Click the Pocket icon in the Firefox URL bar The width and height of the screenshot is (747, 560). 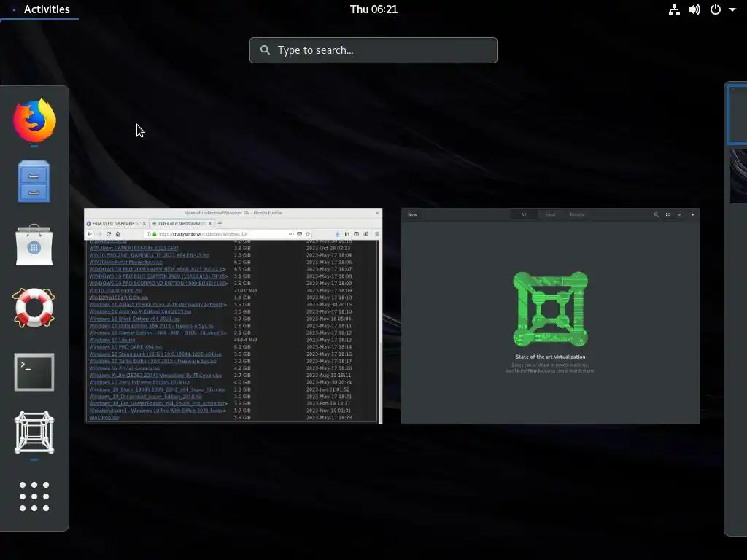click(299, 234)
